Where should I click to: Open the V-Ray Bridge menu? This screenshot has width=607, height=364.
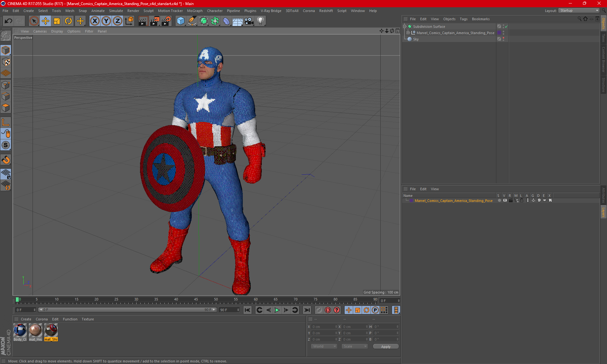click(271, 11)
